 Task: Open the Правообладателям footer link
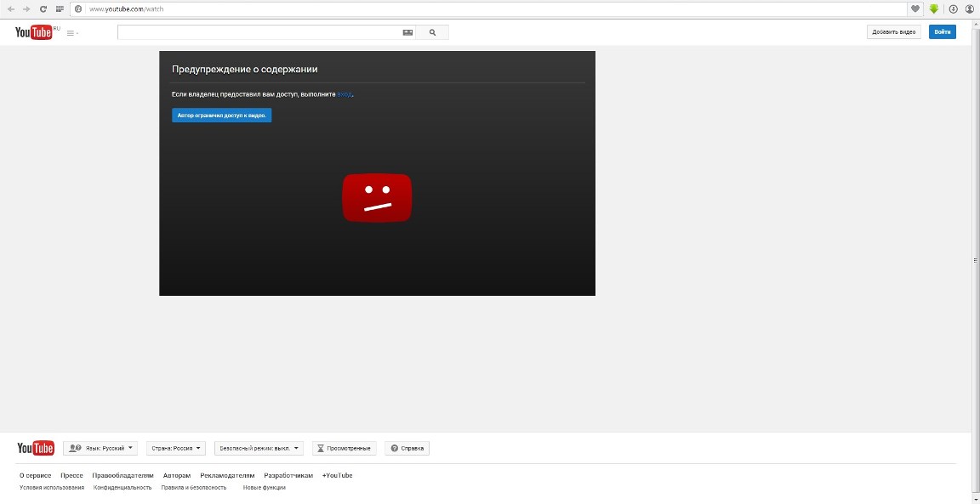[122, 475]
